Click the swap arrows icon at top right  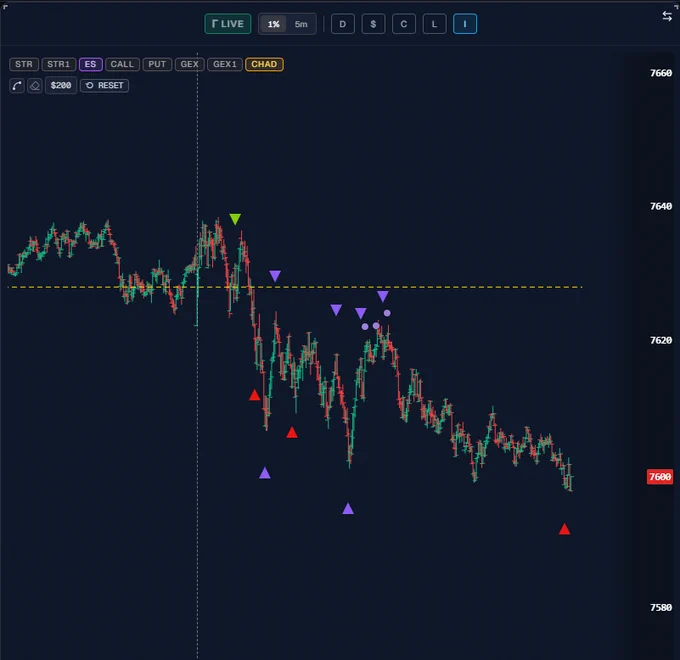[667, 16]
